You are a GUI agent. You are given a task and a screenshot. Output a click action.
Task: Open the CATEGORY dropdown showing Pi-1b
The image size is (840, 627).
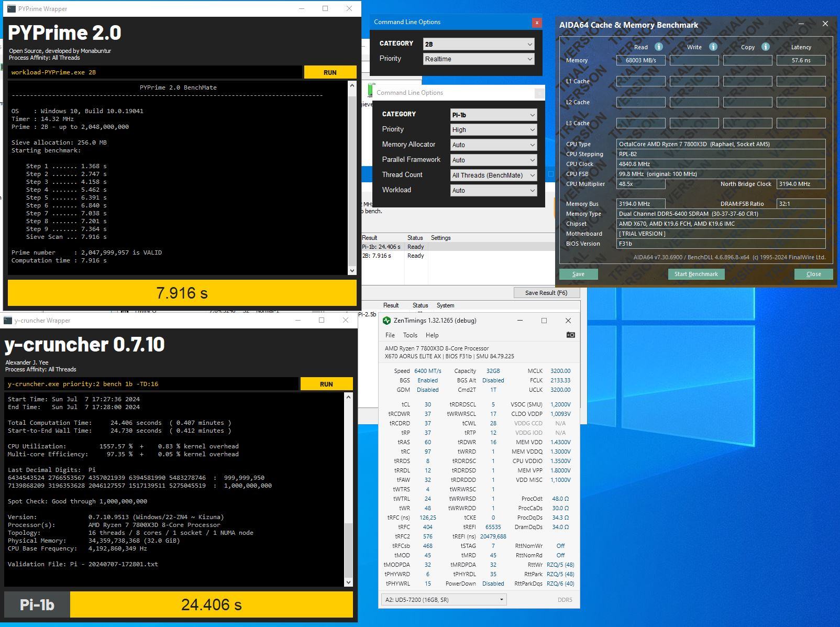493,115
